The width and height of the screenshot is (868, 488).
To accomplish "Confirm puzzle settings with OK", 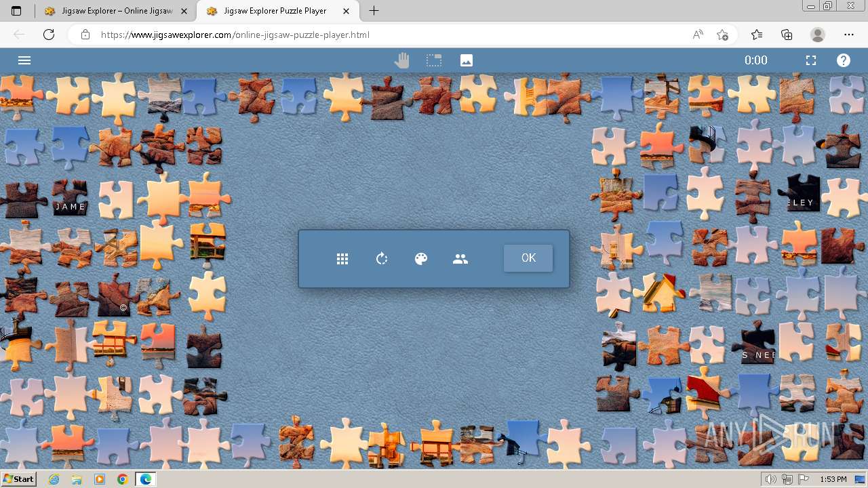I will click(528, 258).
